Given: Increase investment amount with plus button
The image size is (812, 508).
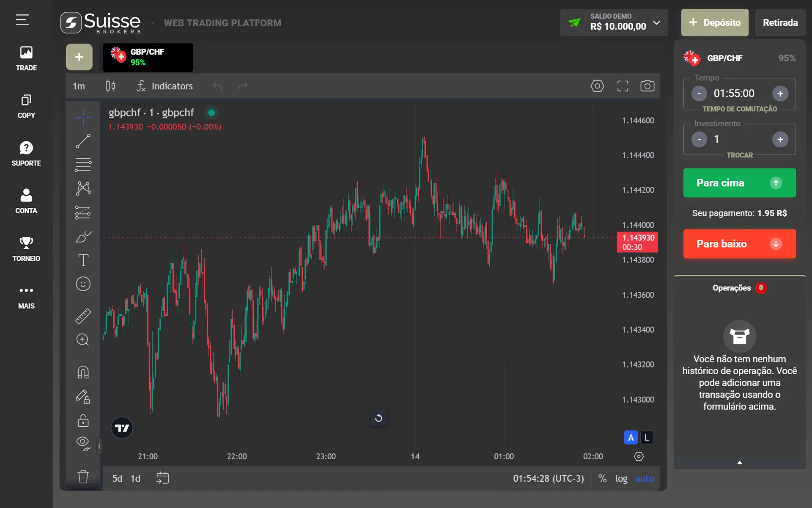Looking at the screenshot, I should tap(780, 139).
